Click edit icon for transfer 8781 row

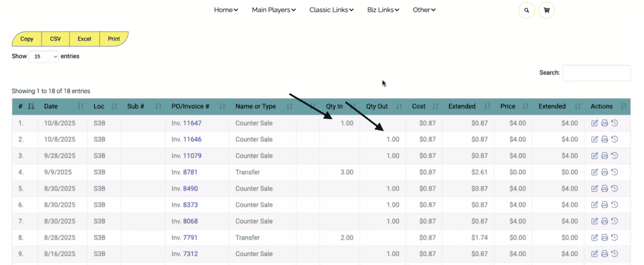(x=595, y=172)
